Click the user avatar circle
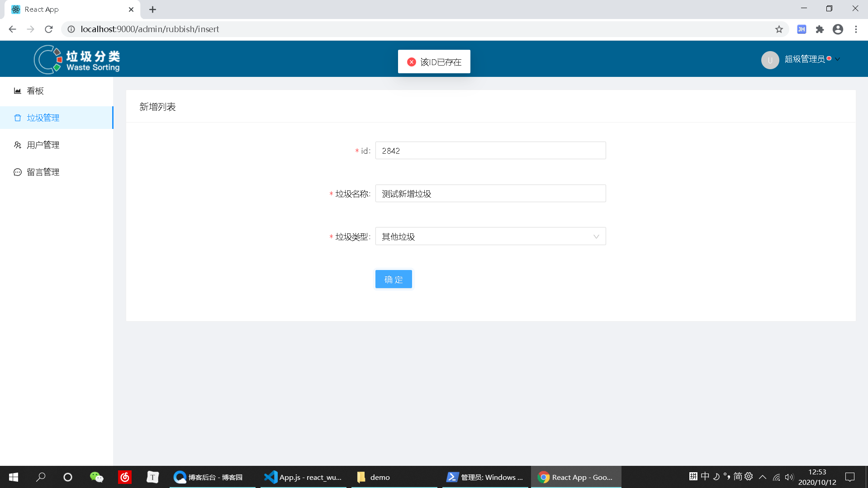 tap(770, 60)
